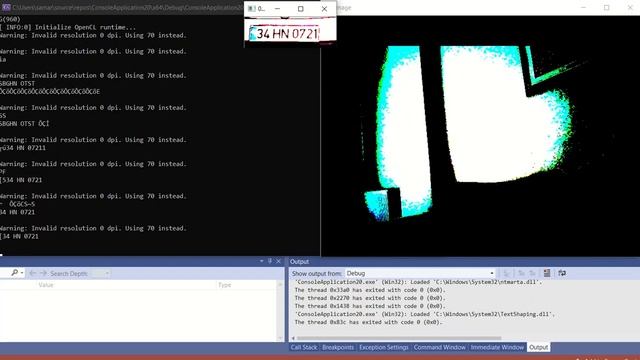The width and height of the screenshot is (640, 360).
Task: Close the left debug panel
Action: click(278, 261)
